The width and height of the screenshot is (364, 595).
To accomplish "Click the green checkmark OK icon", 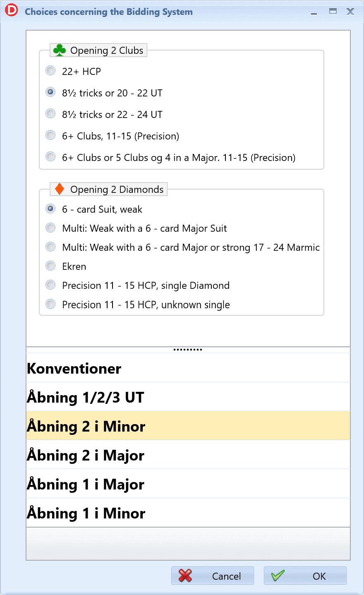I will click(x=278, y=576).
